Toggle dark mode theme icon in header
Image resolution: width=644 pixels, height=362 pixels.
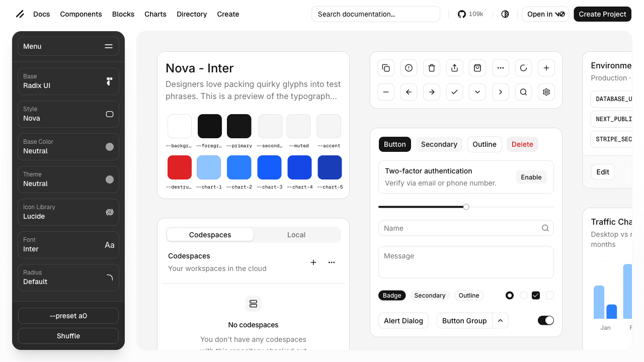[x=505, y=14]
